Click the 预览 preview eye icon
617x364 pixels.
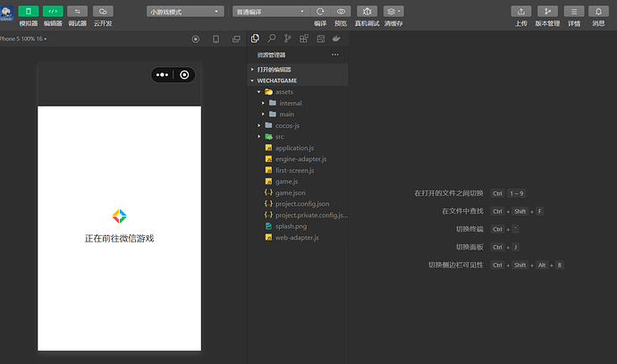click(x=341, y=12)
